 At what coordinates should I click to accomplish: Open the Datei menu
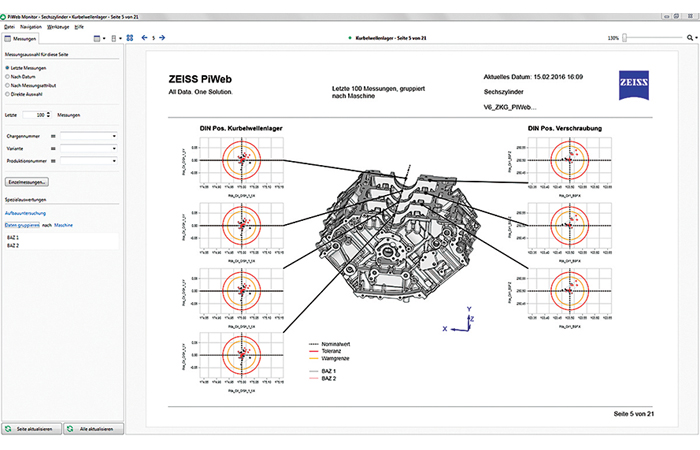pyautogui.click(x=9, y=27)
